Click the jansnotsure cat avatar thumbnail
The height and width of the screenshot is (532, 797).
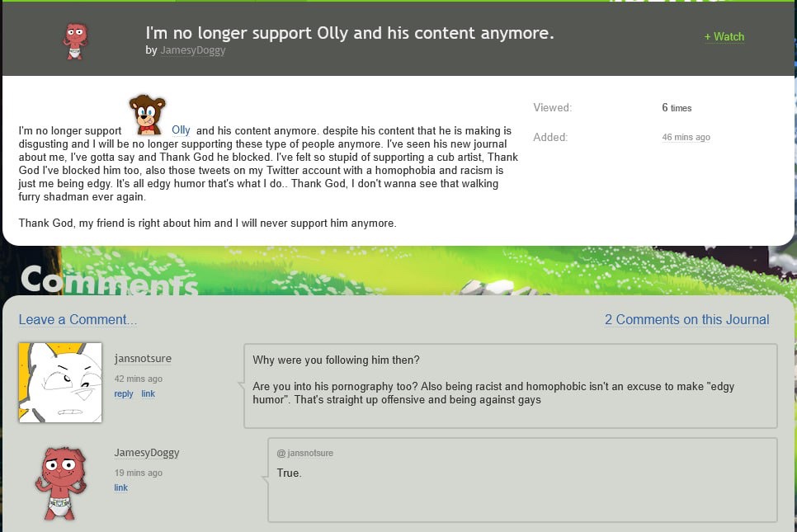tap(60, 383)
